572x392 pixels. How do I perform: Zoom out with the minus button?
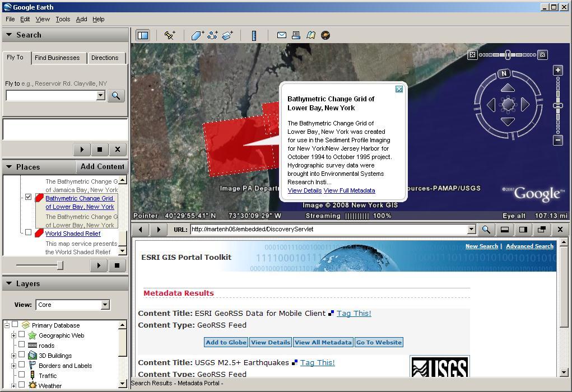(x=558, y=140)
